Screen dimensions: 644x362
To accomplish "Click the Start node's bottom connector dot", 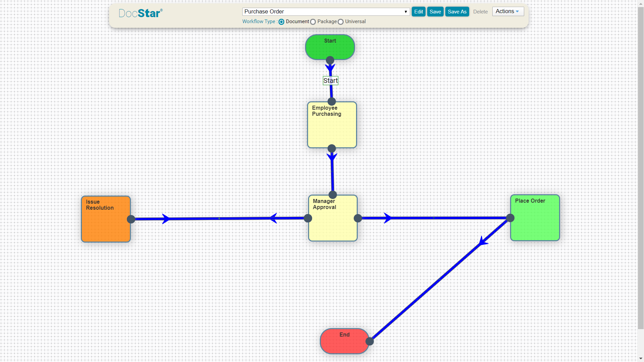I will click(x=330, y=60).
